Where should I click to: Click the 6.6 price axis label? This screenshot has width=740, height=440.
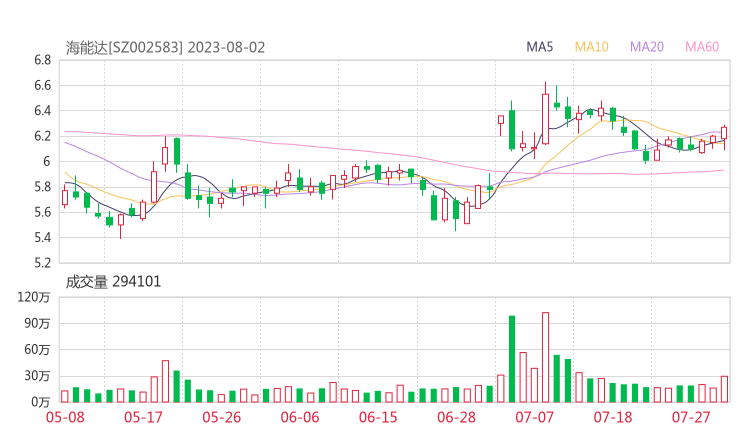coord(42,85)
